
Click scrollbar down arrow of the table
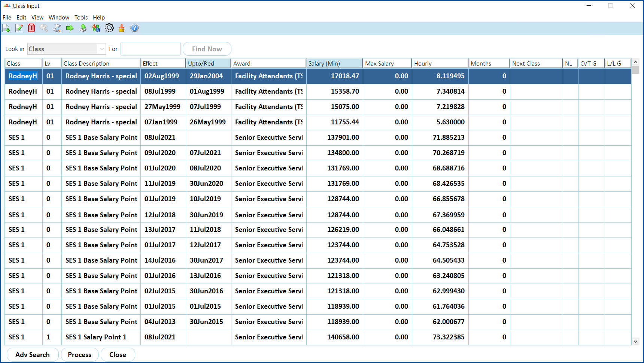(635, 341)
